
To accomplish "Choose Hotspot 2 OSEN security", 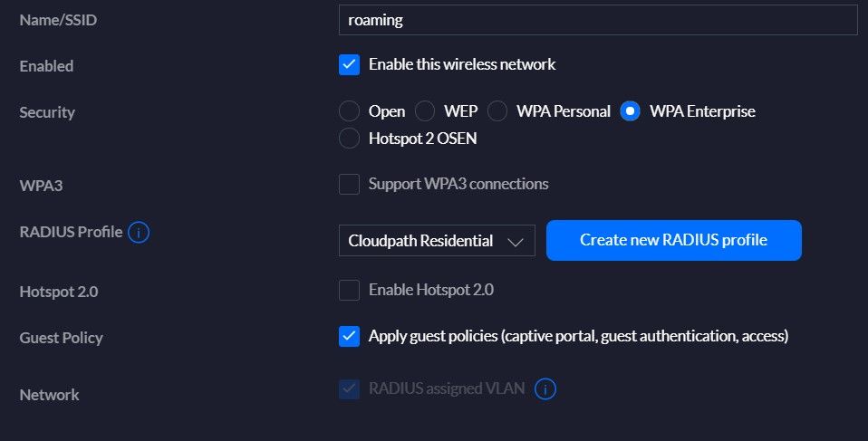I will [349, 139].
